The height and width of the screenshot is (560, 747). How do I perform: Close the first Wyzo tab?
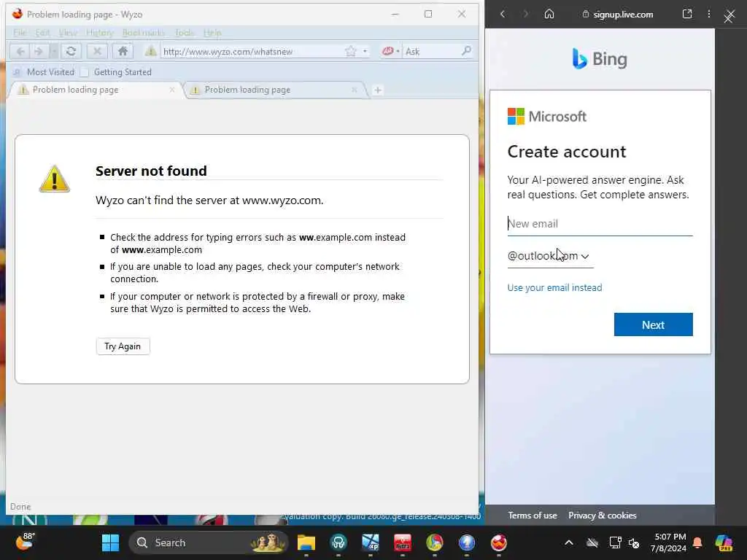[x=172, y=90]
